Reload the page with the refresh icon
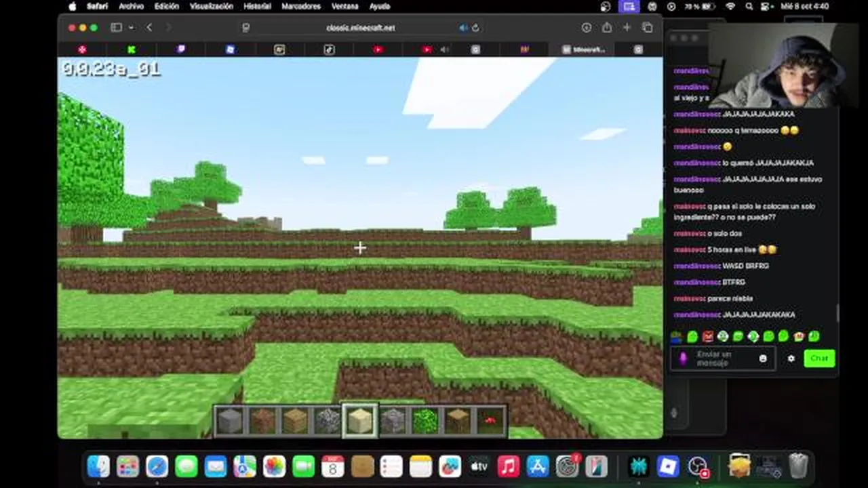868x488 pixels. (x=475, y=28)
